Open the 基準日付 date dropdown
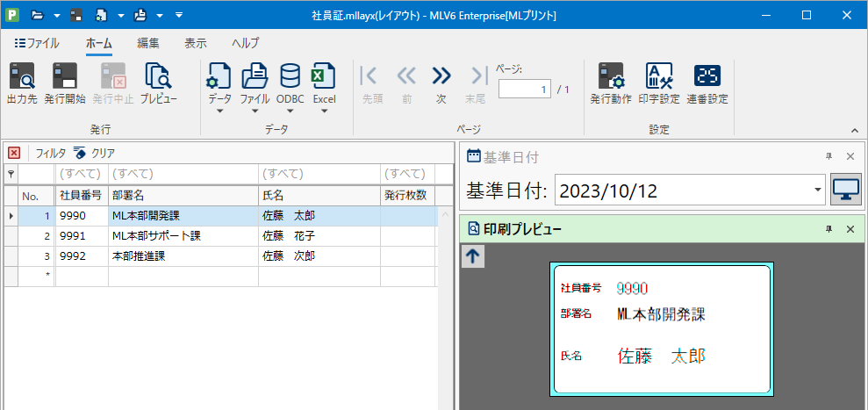The height and width of the screenshot is (410, 868). (x=818, y=191)
